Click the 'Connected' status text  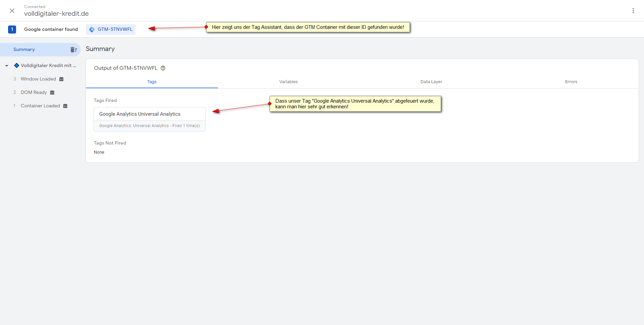[35, 6]
